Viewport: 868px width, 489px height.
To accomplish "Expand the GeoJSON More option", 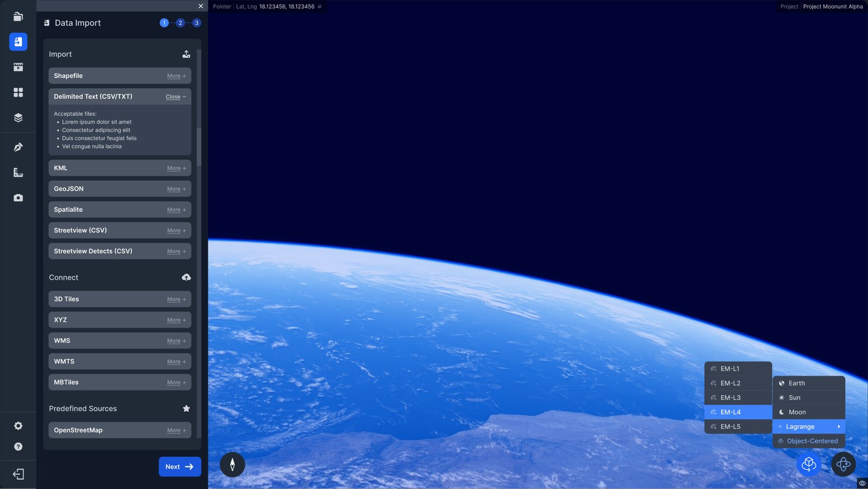I will point(176,189).
